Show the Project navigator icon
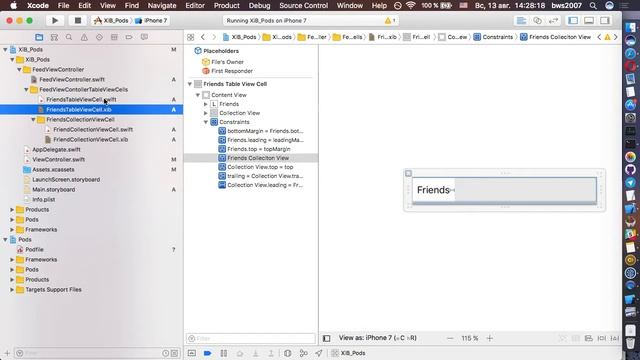Image resolution: width=640 pixels, height=360 pixels. coord(39,37)
